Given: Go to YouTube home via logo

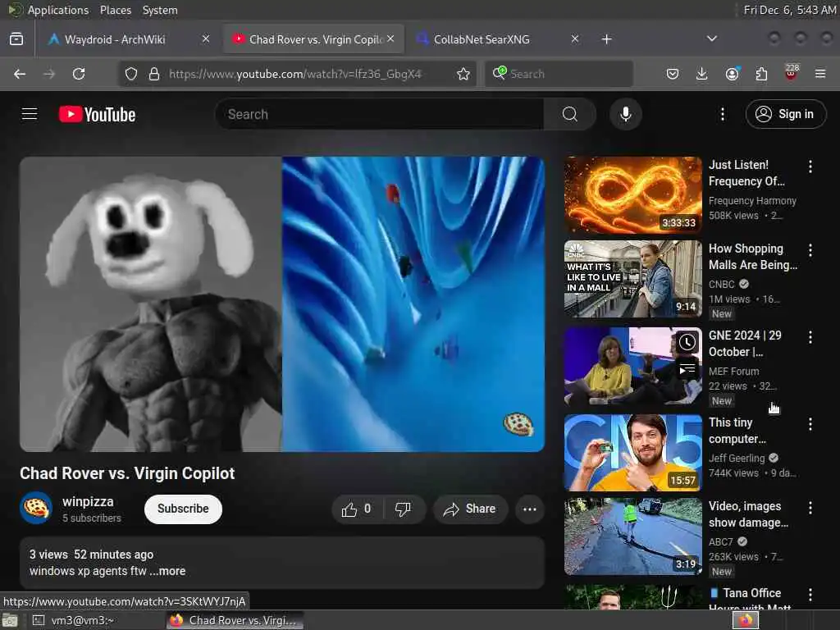Looking at the screenshot, I should pyautogui.click(x=97, y=114).
